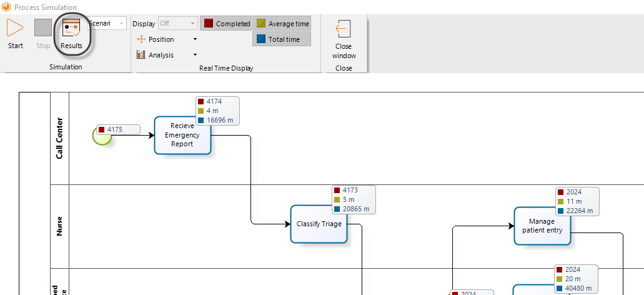Select the Manage patient entry task
The image size is (644, 295).
click(542, 226)
